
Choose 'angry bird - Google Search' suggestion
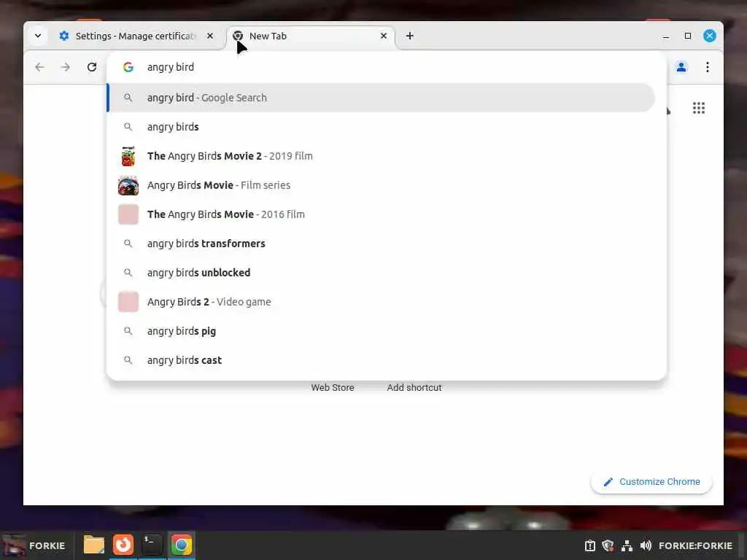381,98
